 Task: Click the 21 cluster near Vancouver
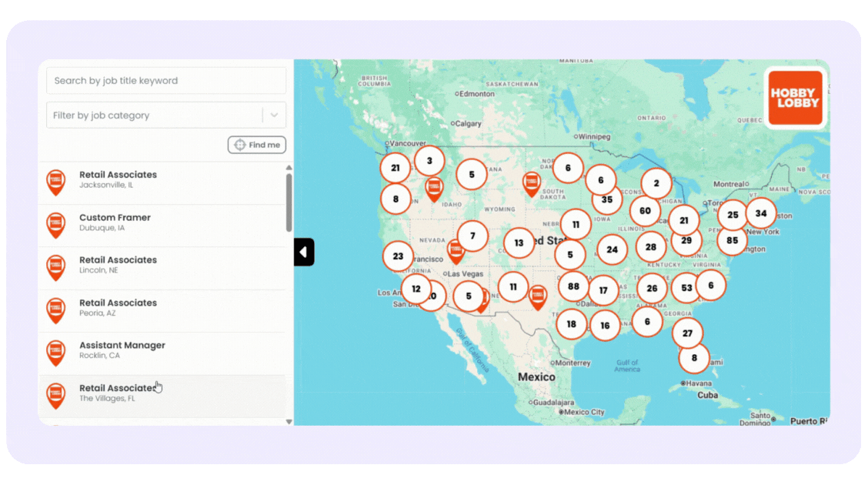click(396, 167)
